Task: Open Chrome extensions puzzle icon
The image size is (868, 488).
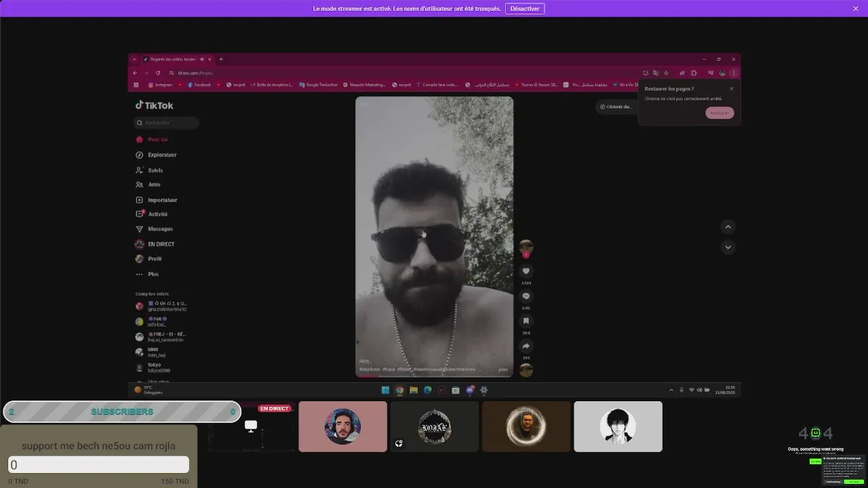Action: [x=694, y=73]
